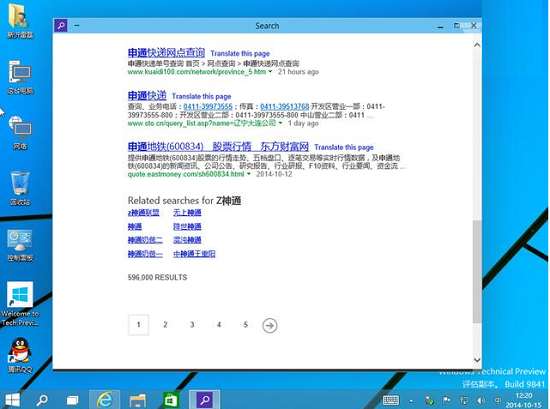The image size is (550, 409).
Task: Click the network status tray icon
Action: tap(464, 400)
